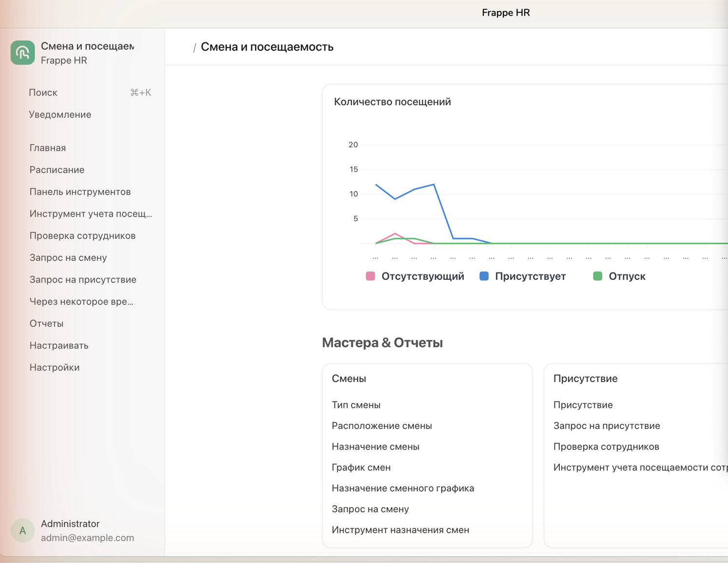
Task: Open Расписание sidebar item
Action: (x=57, y=170)
